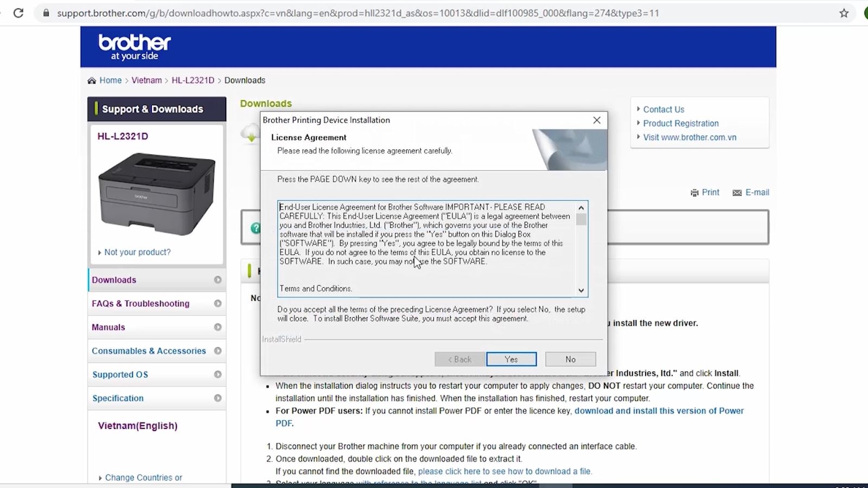Click the Support & Downloads sidebar header

pyautogui.click(x=157, y=109)
